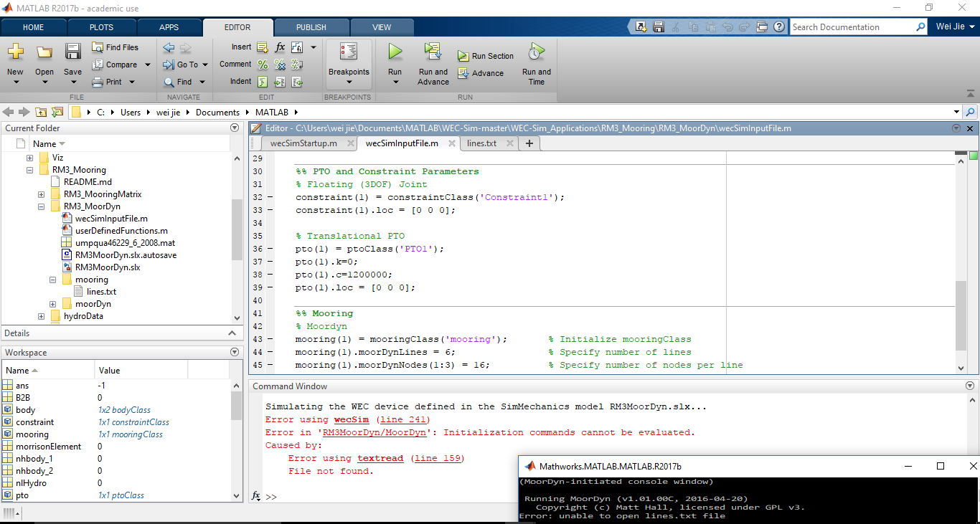Click the Open folder icon
Image resolution: width=980 pixels, height=524 pixels.
[44, 52]
